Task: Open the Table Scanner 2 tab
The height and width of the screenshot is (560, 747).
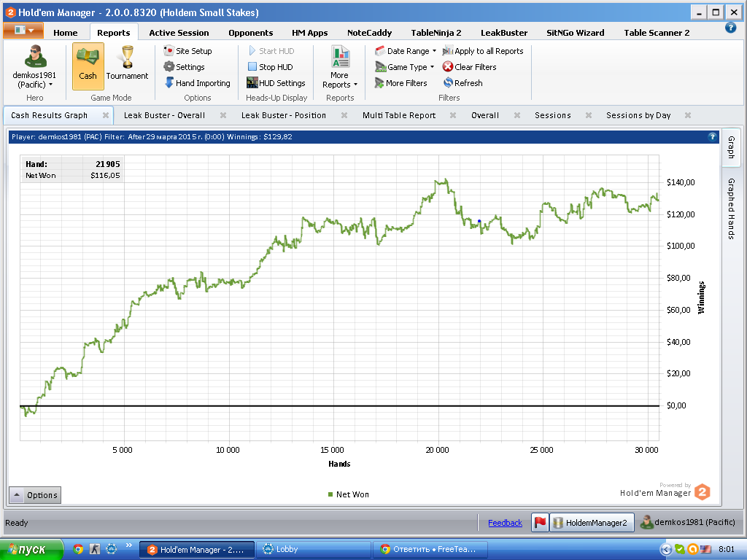Action: click(x=657, y=33)
